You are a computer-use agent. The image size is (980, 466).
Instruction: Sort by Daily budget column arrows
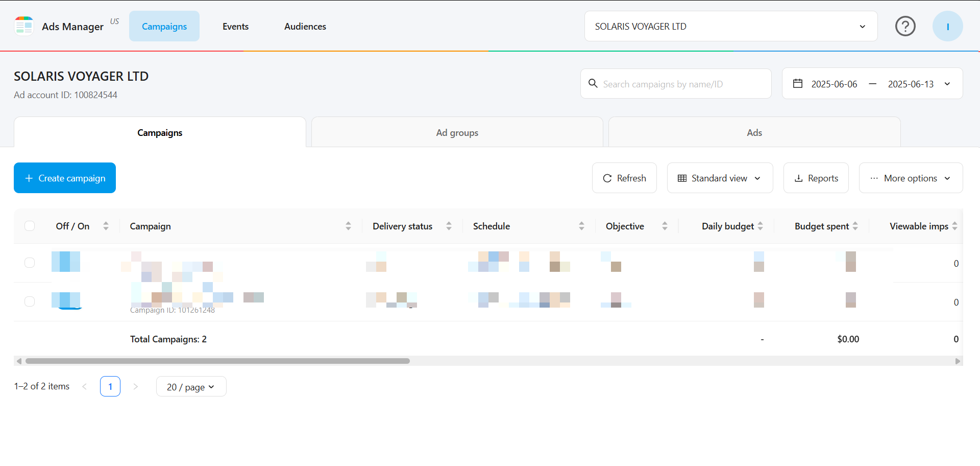point(760,226)
